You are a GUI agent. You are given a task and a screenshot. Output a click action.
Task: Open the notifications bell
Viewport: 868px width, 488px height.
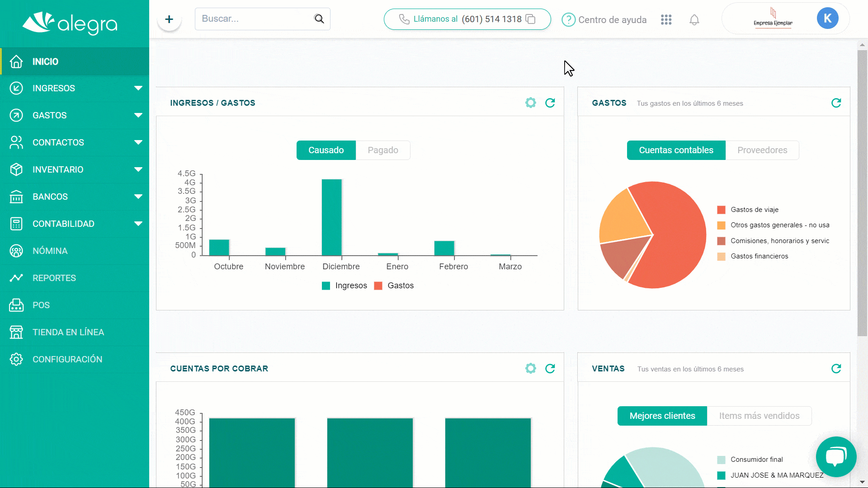(x=694, y=20)
